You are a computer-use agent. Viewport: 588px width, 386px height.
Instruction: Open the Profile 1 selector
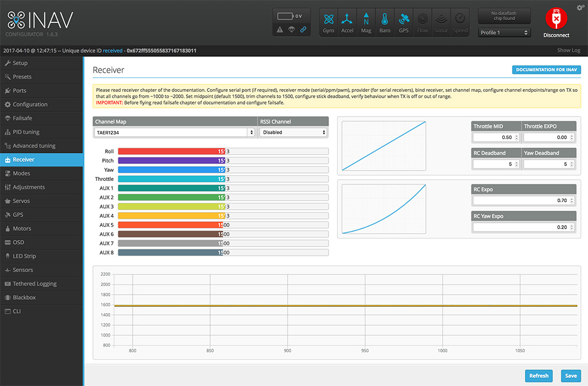(504, 33)
